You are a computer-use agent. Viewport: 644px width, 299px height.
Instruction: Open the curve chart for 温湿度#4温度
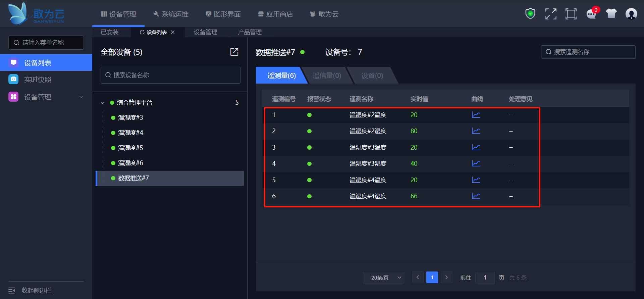(x=476, y=180)
